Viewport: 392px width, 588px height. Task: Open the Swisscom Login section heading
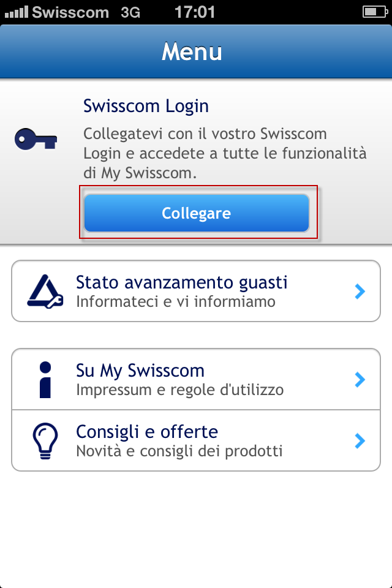point(146,106)
